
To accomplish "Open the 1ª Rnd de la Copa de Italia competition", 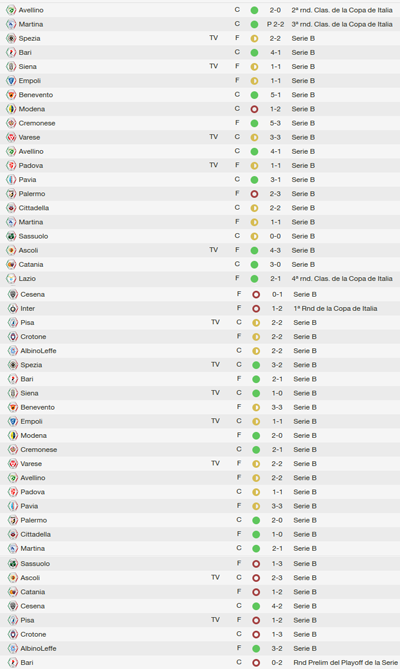I will [x=335, y=309].
